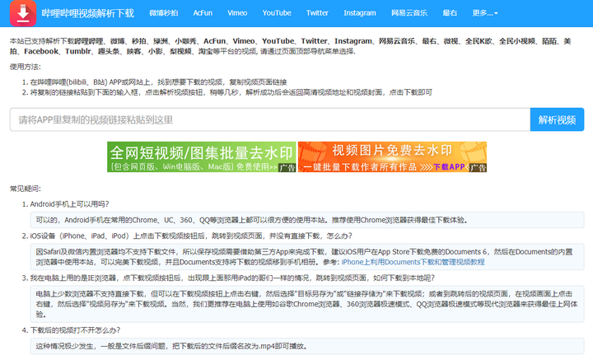Click the red download logo icon
Screen dimensions: 593x364
click(x=23, y=13)
